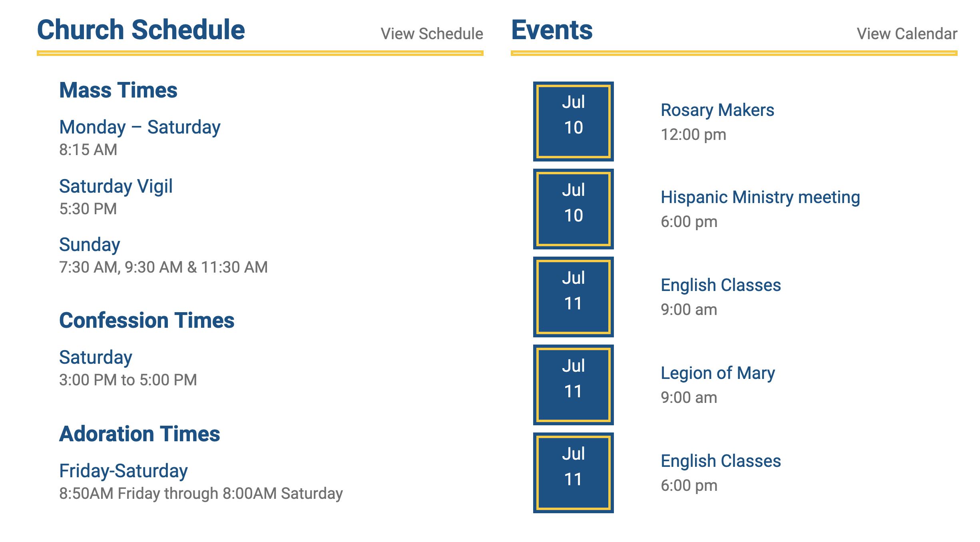Viewport: 980px width, 542px height.
Task: Click the Church Schedule heading
Action: click(x=141, y=30)
